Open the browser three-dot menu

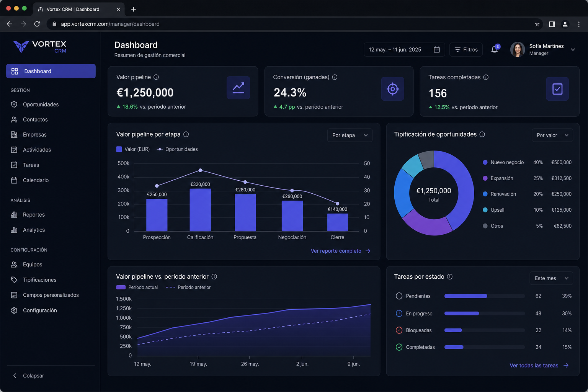579,24
